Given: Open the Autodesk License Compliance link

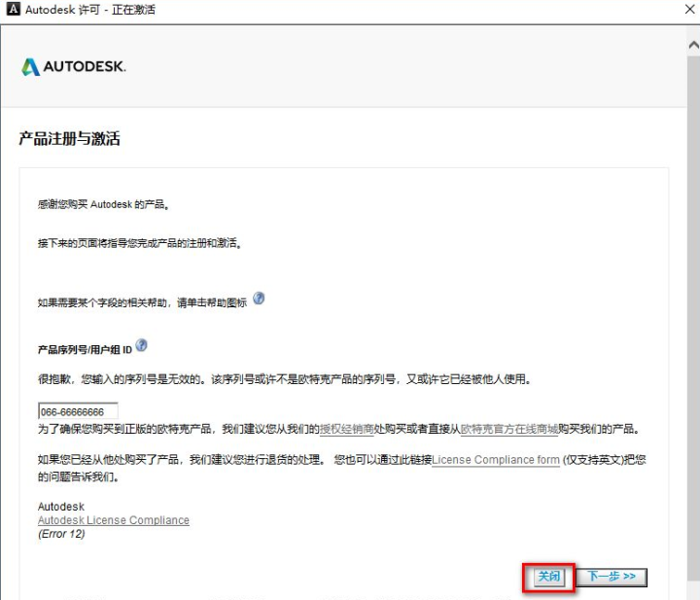Looking at the screenshot, I should pyautogui.click(x=113, y=520).
